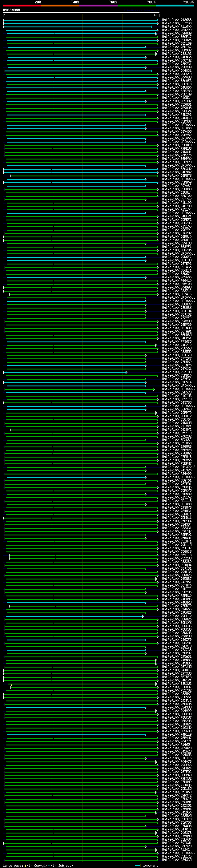
Task: Select the UniRef100_Q6INY0 entry
Action: (x=177, y=365)
